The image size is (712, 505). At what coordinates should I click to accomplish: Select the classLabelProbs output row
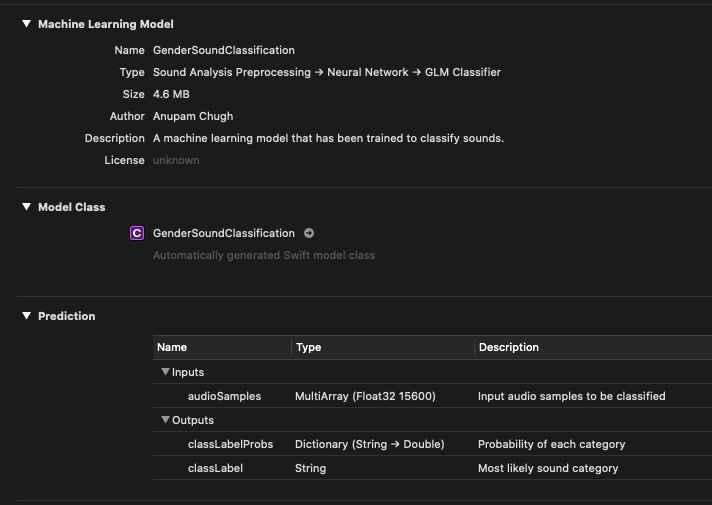[432, 444]
